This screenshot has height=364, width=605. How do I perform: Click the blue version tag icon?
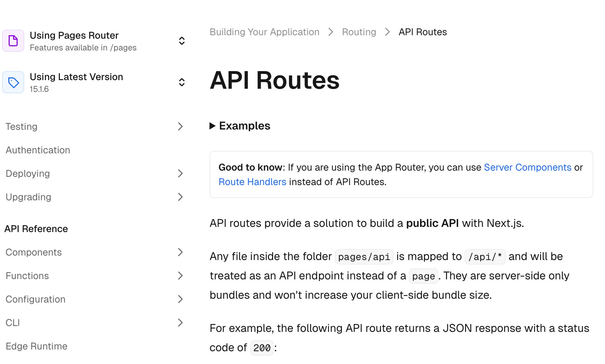[13, 82]
